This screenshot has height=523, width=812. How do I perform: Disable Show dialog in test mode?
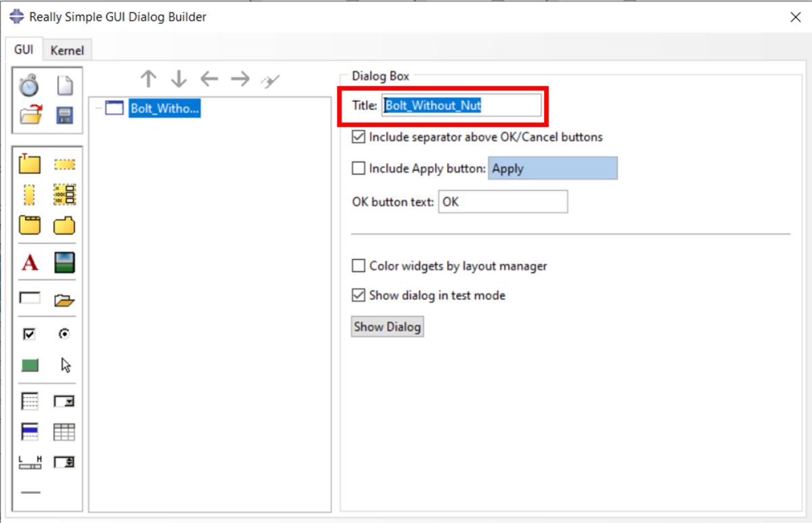click(x=358, y=296)
